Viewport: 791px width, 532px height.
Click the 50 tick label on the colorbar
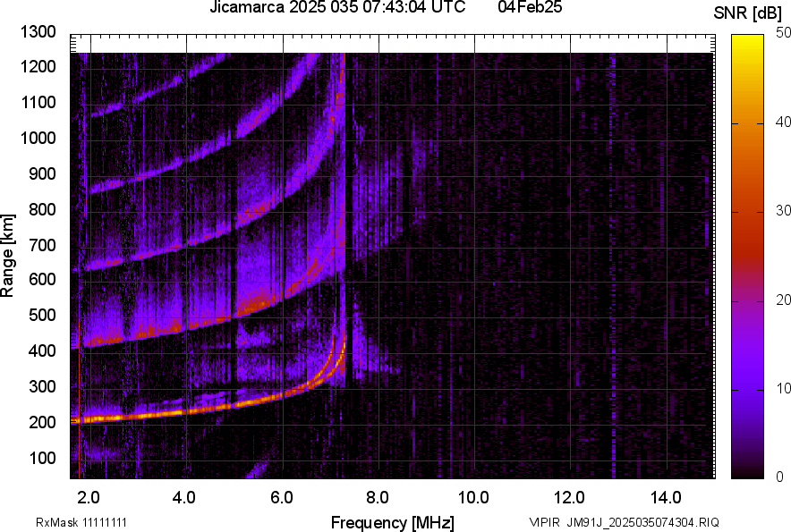[x=783, y=33]
